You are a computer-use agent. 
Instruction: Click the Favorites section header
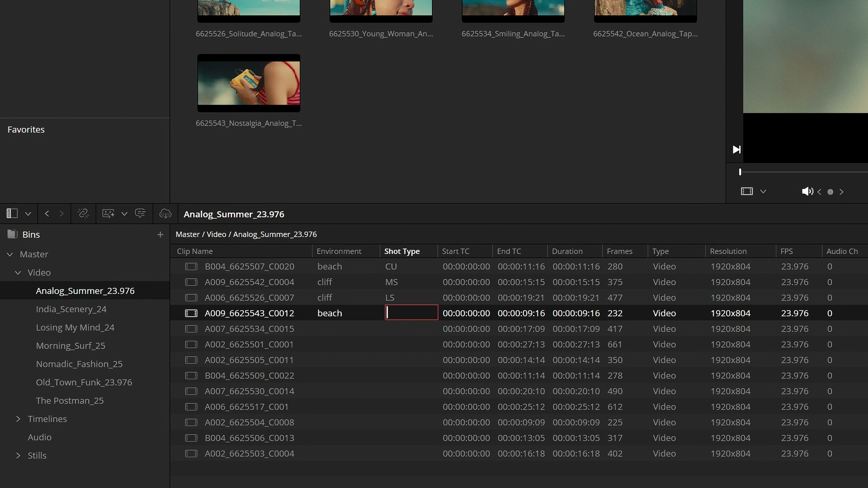click(x=26, y=130)
